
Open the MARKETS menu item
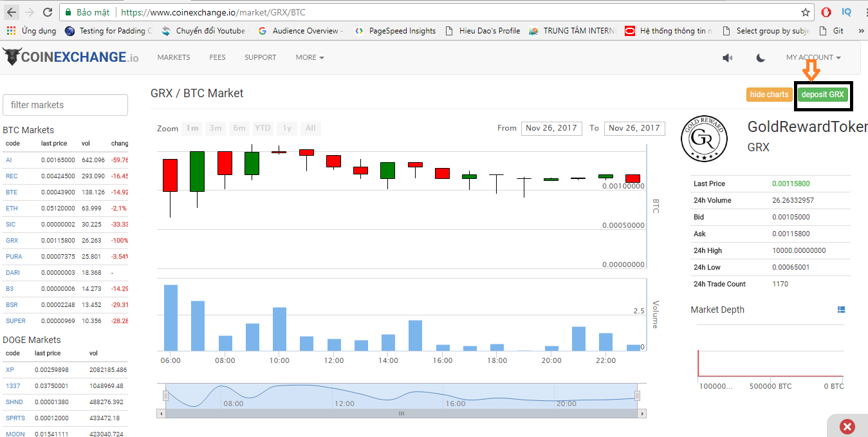[x=174, y=58]
